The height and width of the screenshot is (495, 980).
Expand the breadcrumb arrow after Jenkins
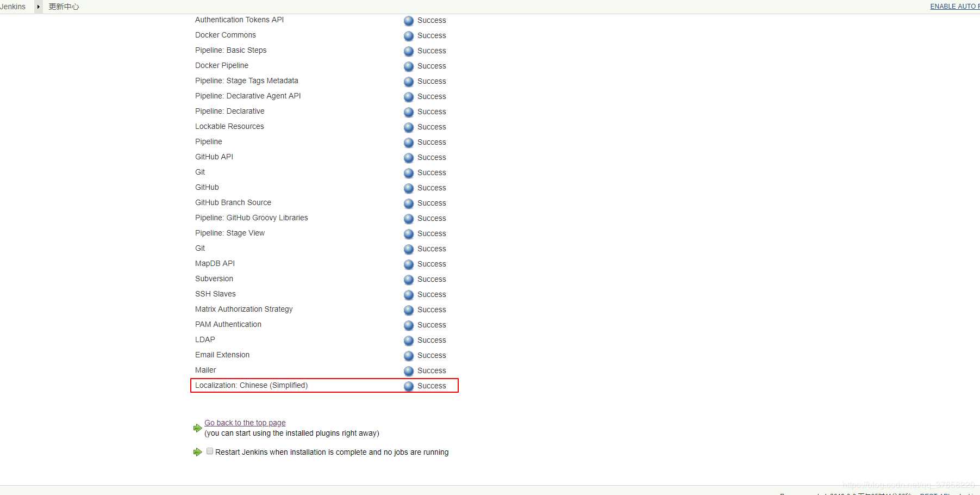click(x=38, y=7)
